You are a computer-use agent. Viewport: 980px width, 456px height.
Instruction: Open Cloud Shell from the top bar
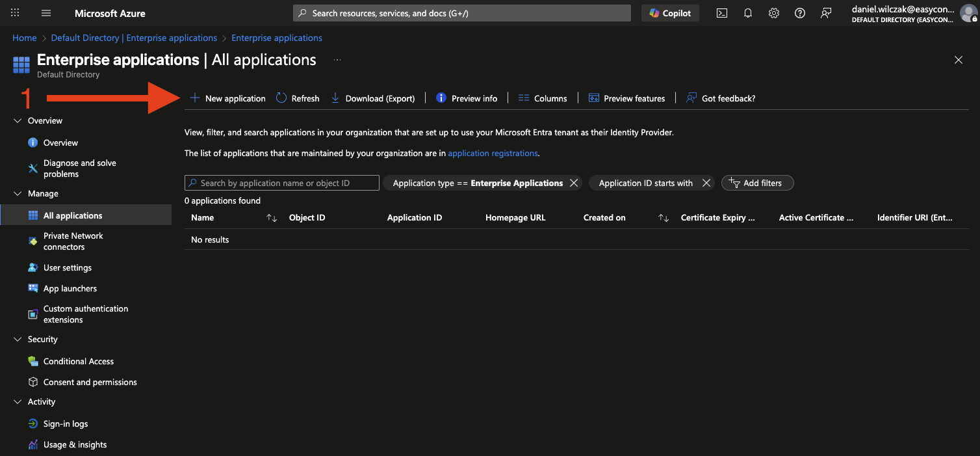coord(721,13)
